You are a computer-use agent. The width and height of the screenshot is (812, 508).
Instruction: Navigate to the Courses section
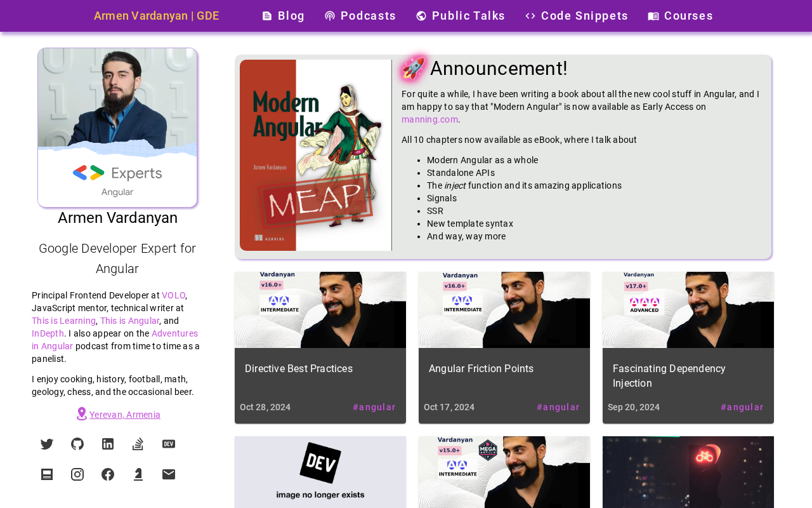point(681,16)
